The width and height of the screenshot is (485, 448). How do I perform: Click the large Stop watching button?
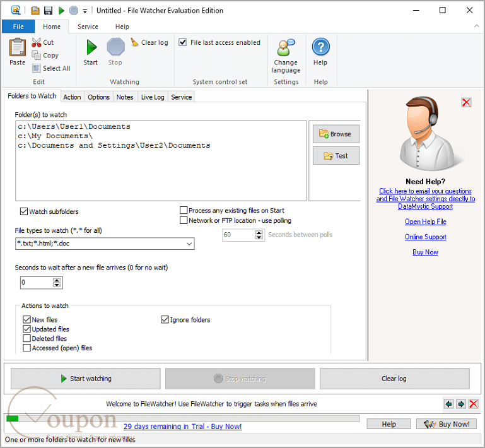[x=240, y=379]
